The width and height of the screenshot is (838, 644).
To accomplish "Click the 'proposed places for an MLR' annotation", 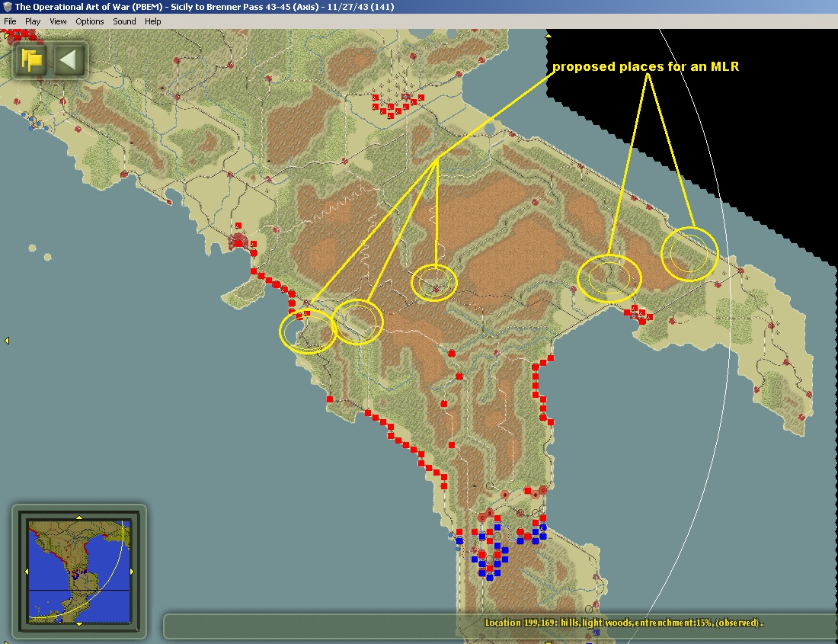I will 645,67.
